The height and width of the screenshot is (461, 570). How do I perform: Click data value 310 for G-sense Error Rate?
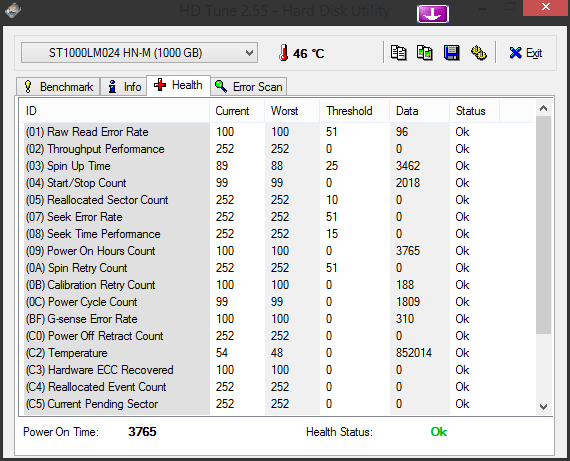tap(405, 319)
